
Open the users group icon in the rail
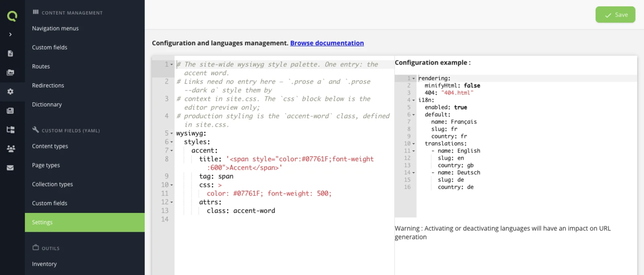(11, 149)
